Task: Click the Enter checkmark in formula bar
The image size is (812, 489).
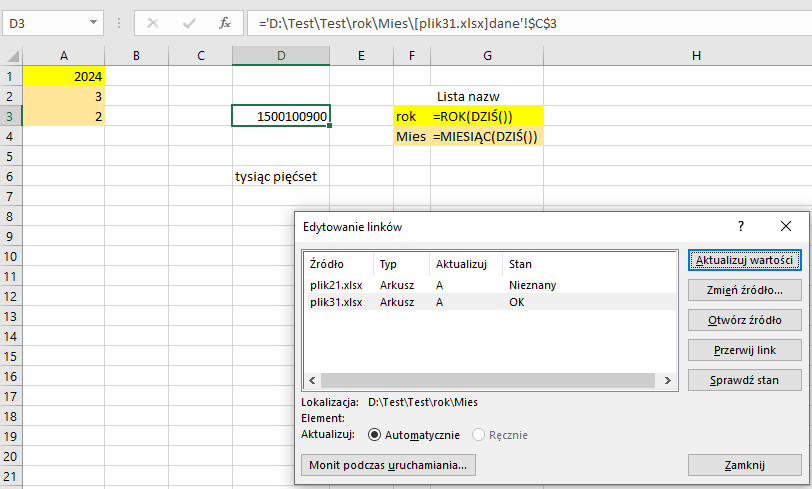Action: (189, 21)
